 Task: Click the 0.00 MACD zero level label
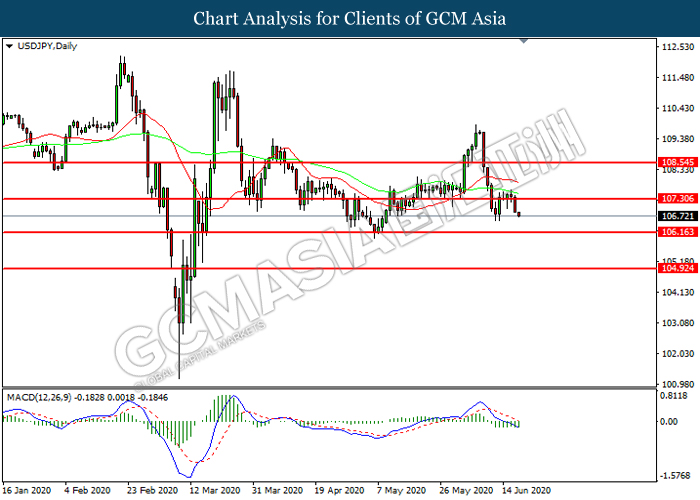[668, 421]
